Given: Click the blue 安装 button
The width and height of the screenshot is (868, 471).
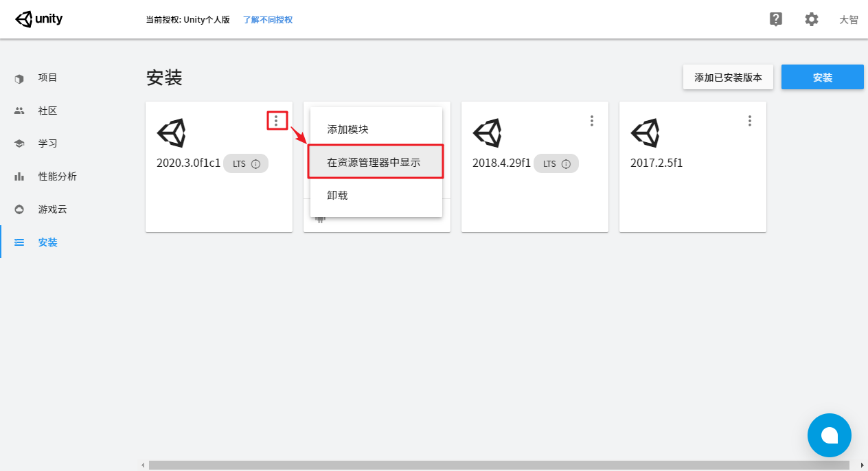Looking at the screenshot, I should (x=823, y=78).
